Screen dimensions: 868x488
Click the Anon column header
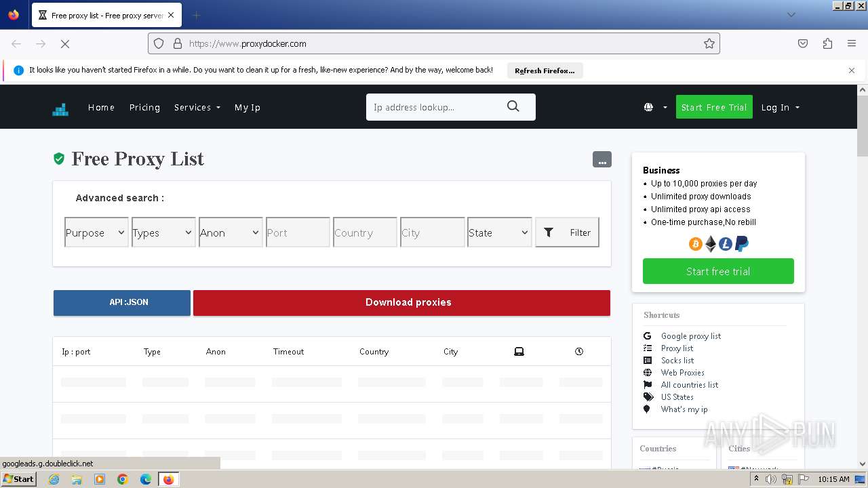click(x=216, y=352)
